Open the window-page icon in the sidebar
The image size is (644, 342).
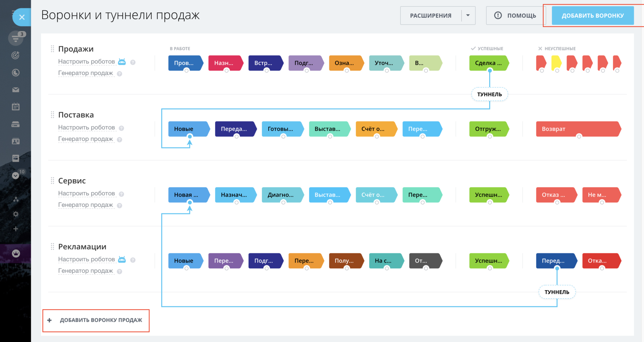click(x=16, y=158)
